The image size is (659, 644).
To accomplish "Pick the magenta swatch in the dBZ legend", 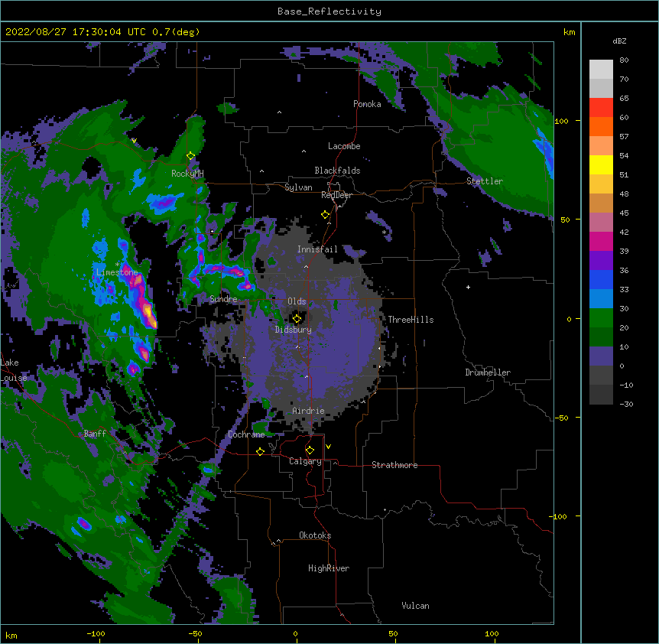I will coord(601,241).
